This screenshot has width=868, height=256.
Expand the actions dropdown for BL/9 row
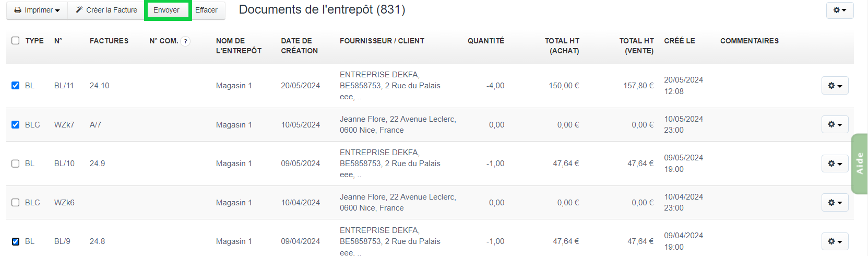[x=835, y=241]
